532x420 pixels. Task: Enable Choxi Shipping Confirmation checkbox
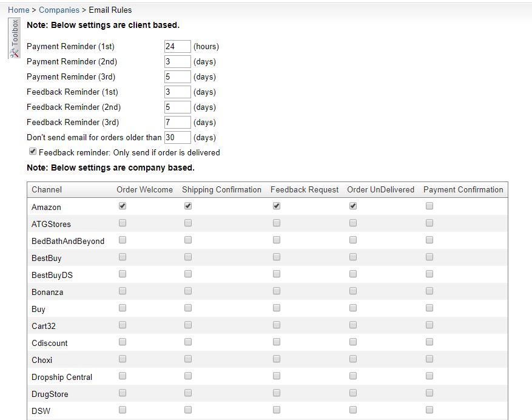point(188,359)
